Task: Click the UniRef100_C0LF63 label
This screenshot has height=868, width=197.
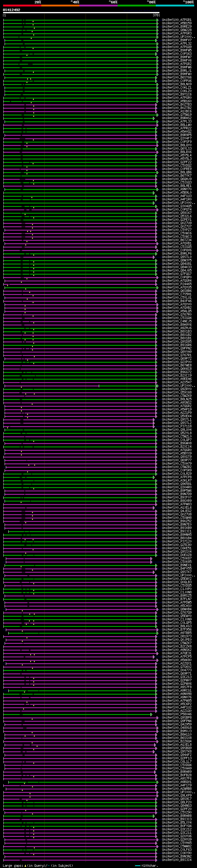Action: pyautogui.click(x=176, y=850)
